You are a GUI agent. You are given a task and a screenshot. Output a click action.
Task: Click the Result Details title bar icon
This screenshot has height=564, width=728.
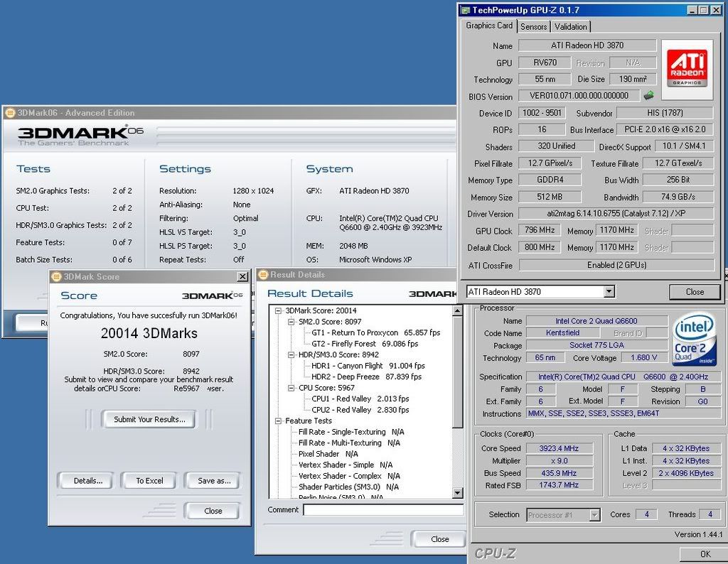(x=263, y=275)
